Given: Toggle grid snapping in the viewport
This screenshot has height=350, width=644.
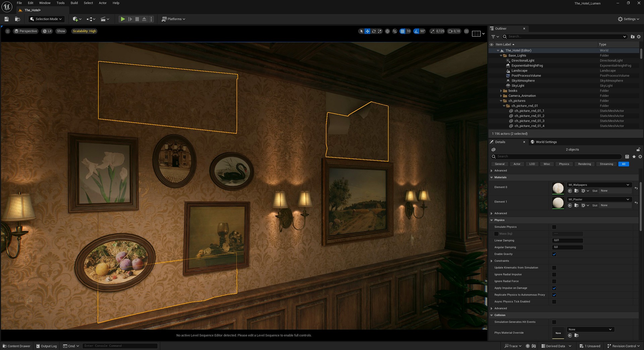Looking at the screenshot, I should [x=402, y=31].
